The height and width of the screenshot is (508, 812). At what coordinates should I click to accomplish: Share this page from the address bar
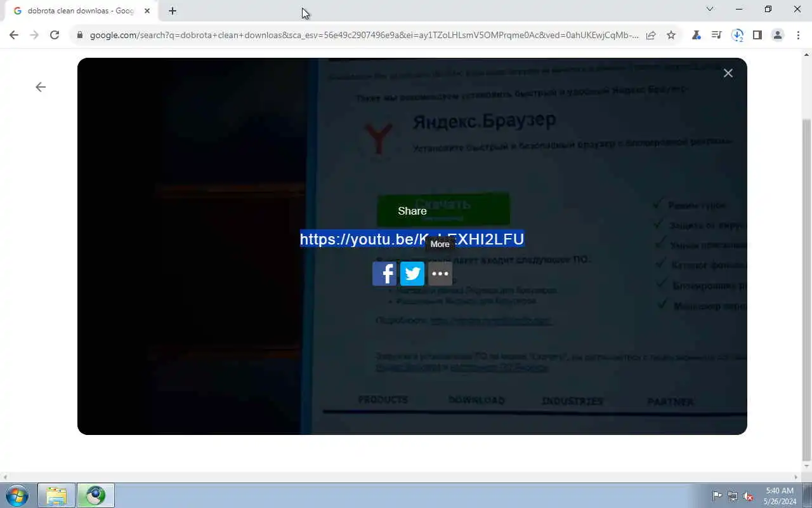tap(651, 35)
